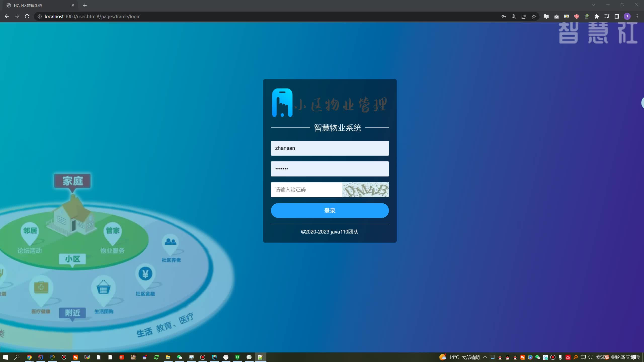Viewport: 644px width, 362px height.
Task: Share this page via share icon
Action: (x=524, y=17)
